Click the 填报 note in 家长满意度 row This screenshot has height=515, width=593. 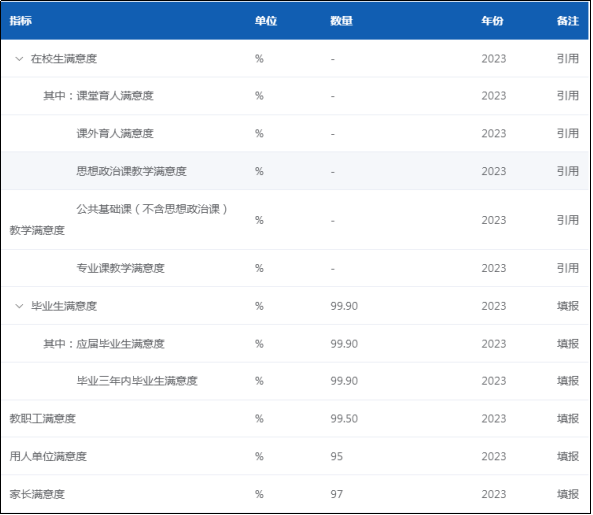coord(568,494)
